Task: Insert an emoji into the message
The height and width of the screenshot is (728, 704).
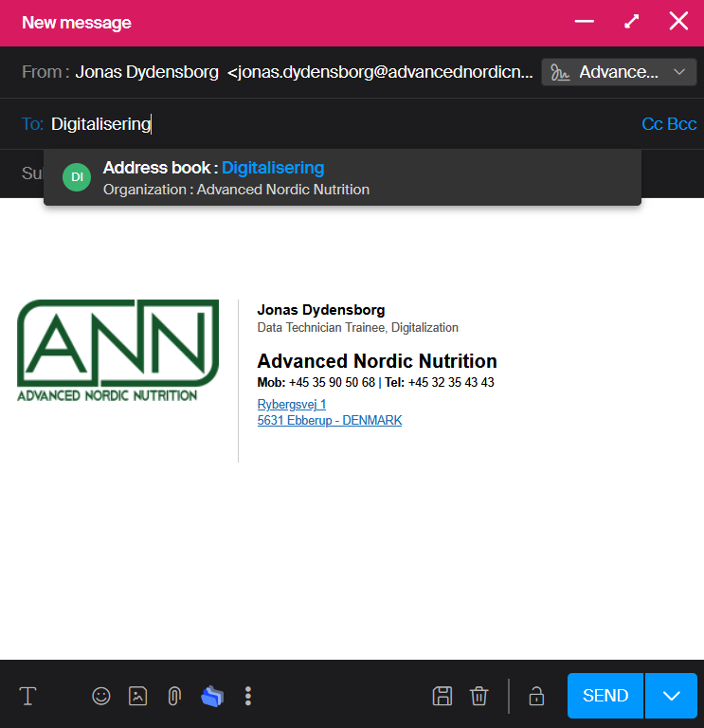Action: coord(101,696)
